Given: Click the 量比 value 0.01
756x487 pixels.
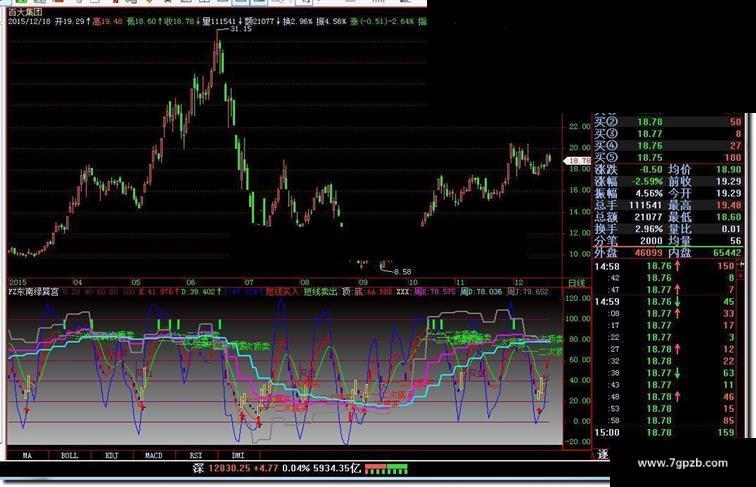Looking at the screenshot, I should [731, 229].
